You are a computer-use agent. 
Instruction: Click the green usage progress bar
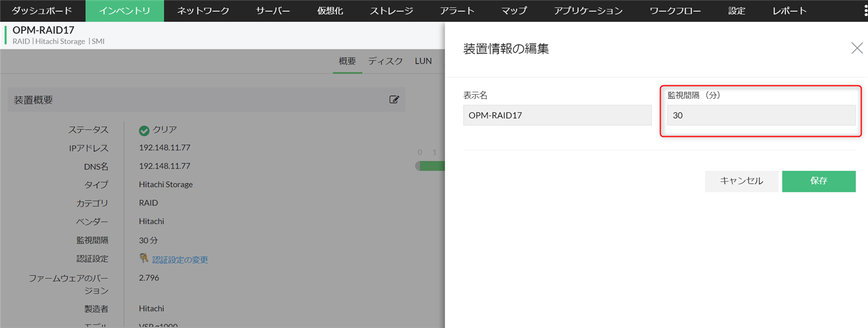coord(430,166)
